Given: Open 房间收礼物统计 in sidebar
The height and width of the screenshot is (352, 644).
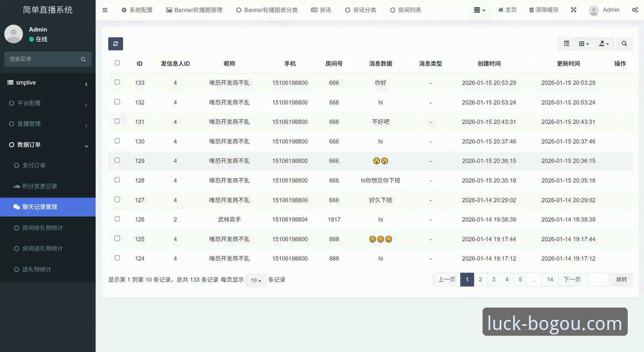Looking at the screenshot, I should [x=48, y=228].
